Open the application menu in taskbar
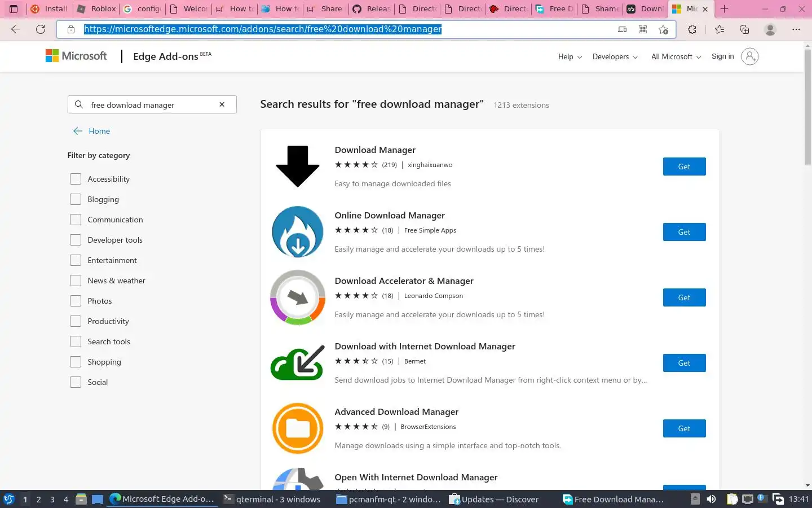The height and width of the screenshot is (508, 812). tap(8, 499)
